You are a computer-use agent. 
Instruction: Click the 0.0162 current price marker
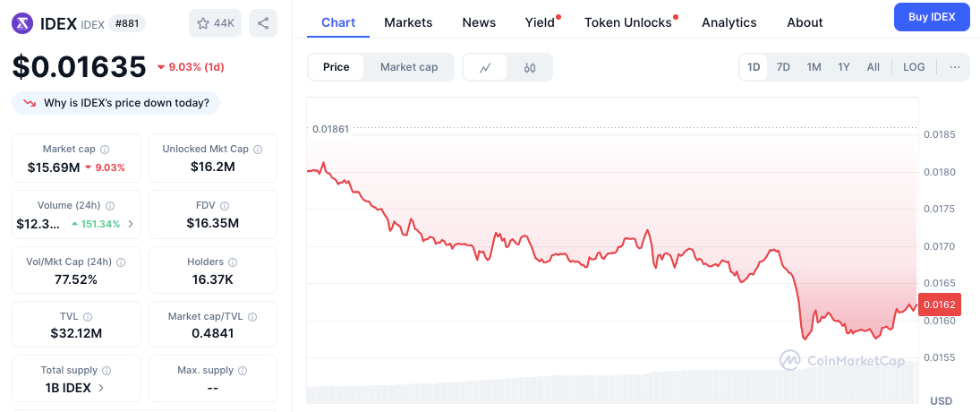[x=940, y=305]
